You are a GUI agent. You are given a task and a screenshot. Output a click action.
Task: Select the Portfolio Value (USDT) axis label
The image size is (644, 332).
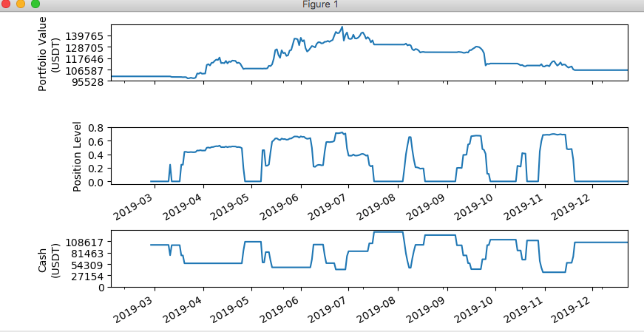tap(47, 53)
